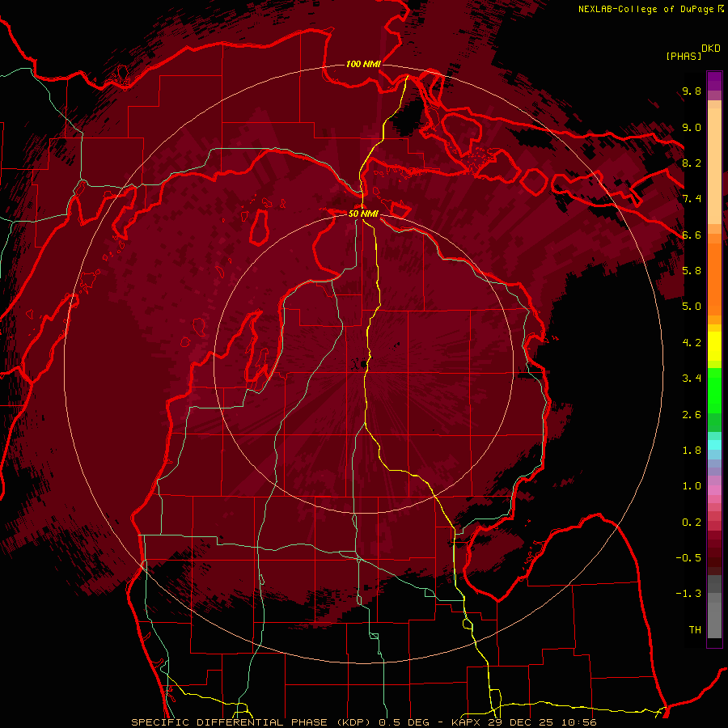Select the 1.0 legend value
Viewport: 728px width, 728px height.
click(x=692, y=486)
